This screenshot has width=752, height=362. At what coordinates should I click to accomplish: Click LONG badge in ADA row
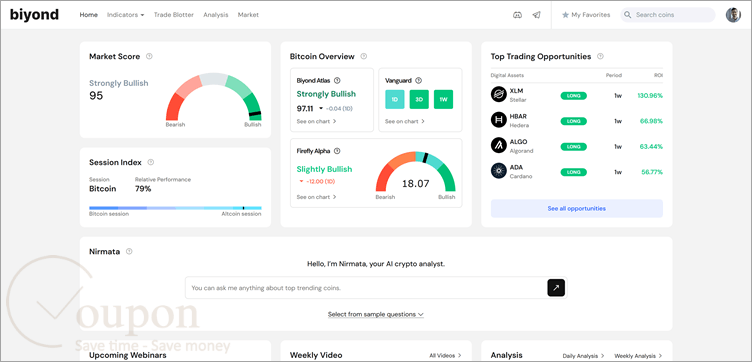tap(574, 172)
